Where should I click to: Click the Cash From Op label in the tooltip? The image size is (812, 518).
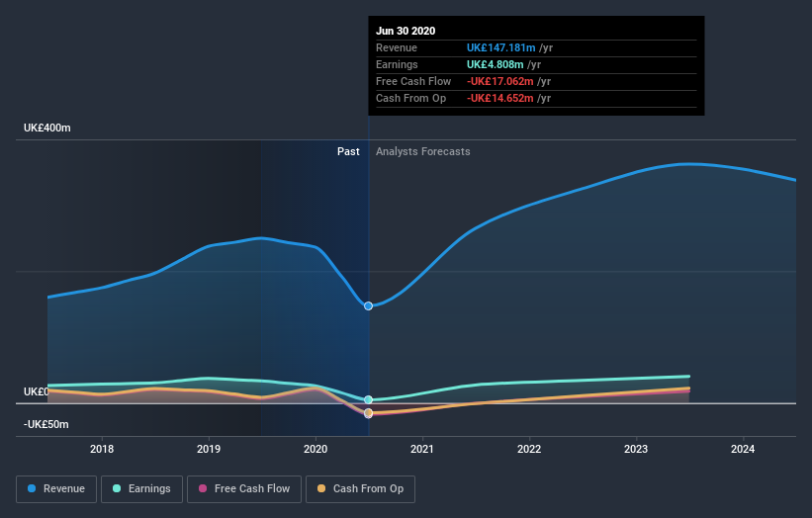tap(410, 98)
